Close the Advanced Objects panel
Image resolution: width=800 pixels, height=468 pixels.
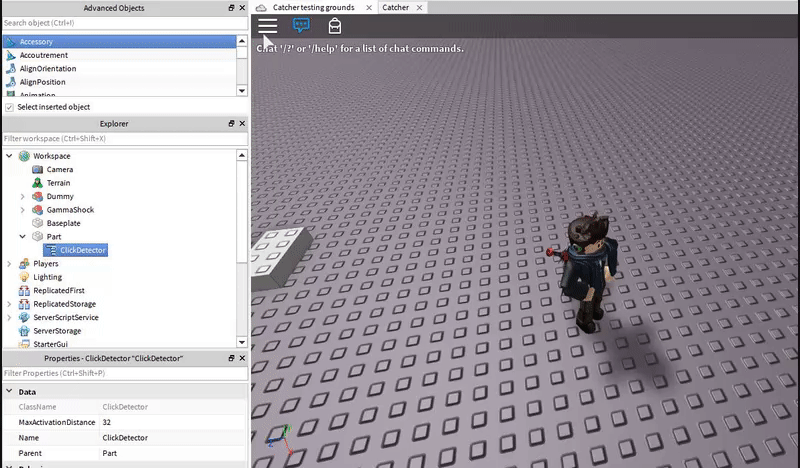[x=242, y=8]
